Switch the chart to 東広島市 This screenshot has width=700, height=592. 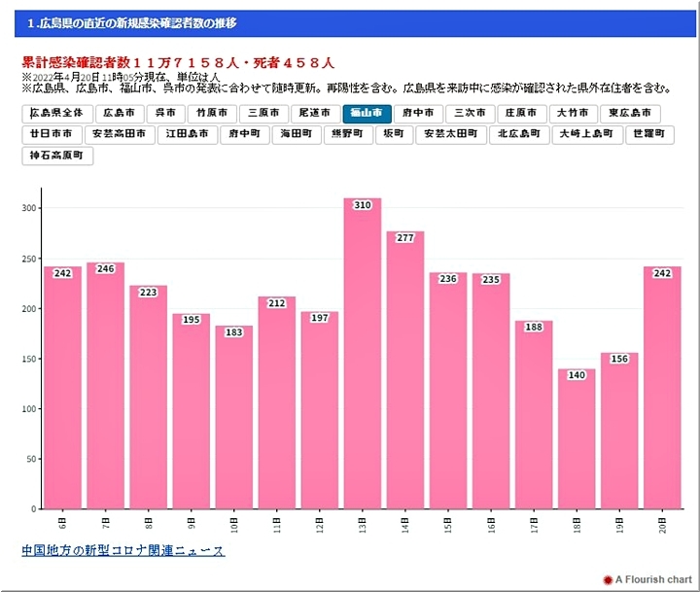pos(630,114)
